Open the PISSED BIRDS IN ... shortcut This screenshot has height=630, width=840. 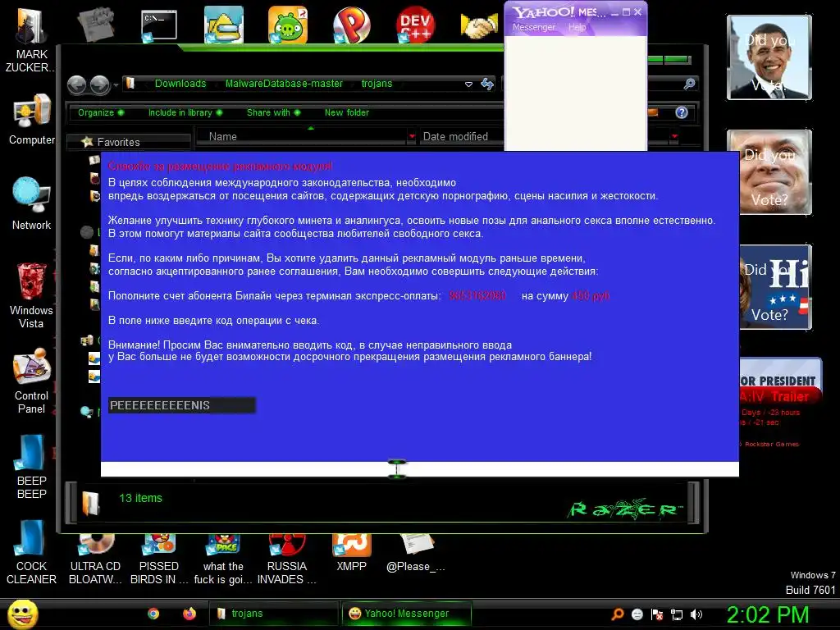coord(159,559)
